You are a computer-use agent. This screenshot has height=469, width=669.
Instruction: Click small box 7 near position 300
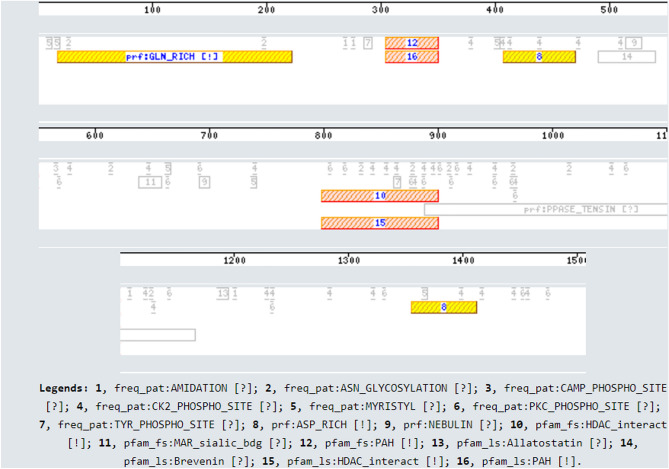[x=368, y=43]
